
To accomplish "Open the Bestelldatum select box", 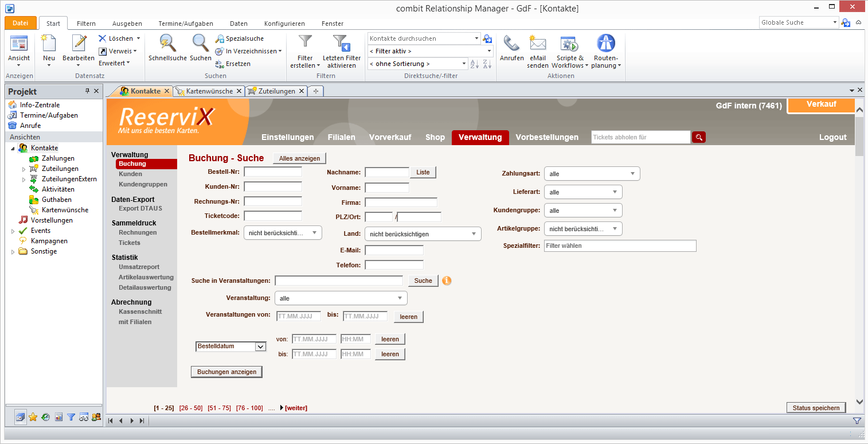I will (231, 346).
